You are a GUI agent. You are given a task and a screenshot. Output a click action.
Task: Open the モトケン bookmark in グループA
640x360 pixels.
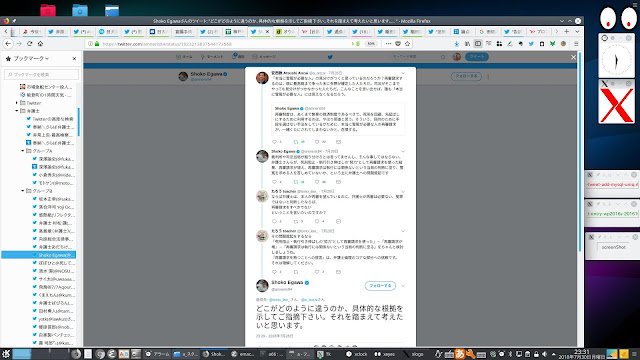pyautogui.click(x=53, y=182)
